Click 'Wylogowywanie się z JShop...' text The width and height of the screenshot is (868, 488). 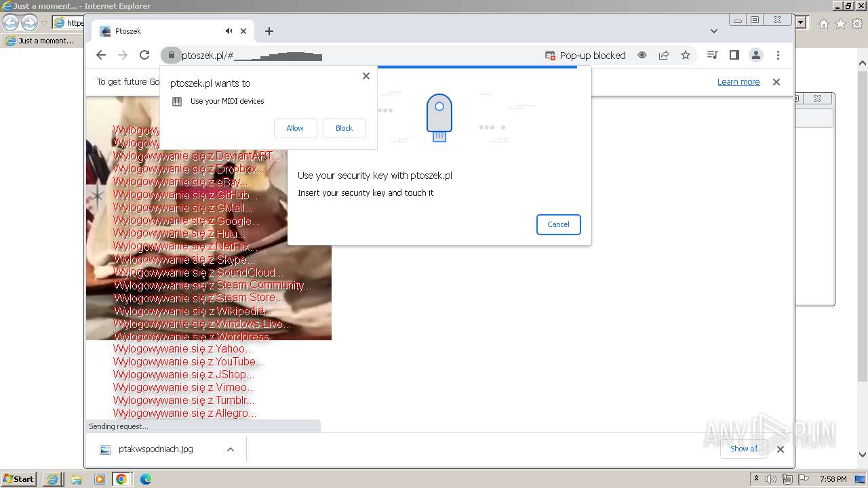click(x=184, y=375)
